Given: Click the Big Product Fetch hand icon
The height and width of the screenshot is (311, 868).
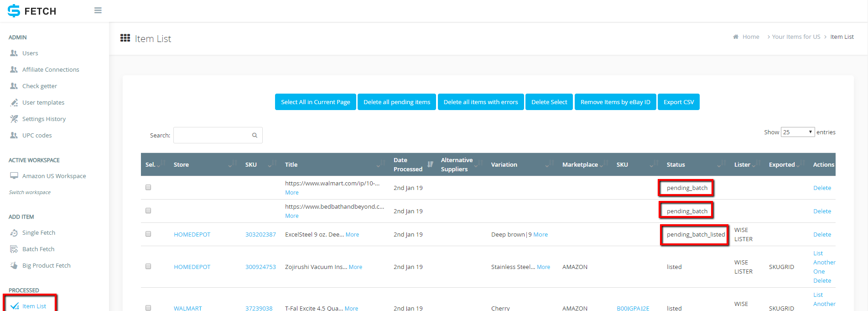Looking at the screenshot, I should pyautogui.click(x=14, y=265).
